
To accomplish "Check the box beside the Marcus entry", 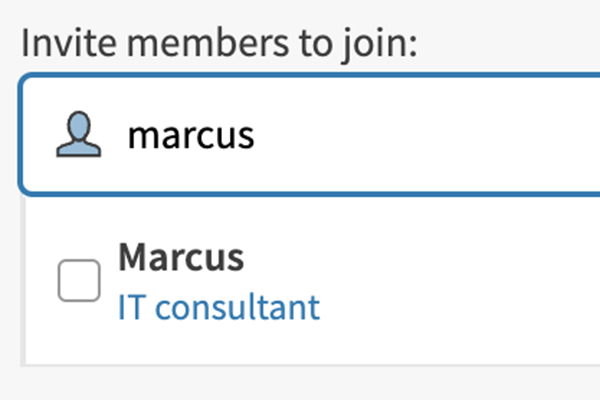I will click(79, 280).
